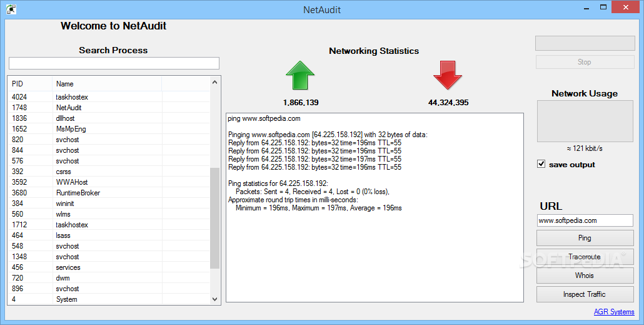Click the Ping button
Image resolution: width=644 pixels, height=325 pixels.
[585, 238]
